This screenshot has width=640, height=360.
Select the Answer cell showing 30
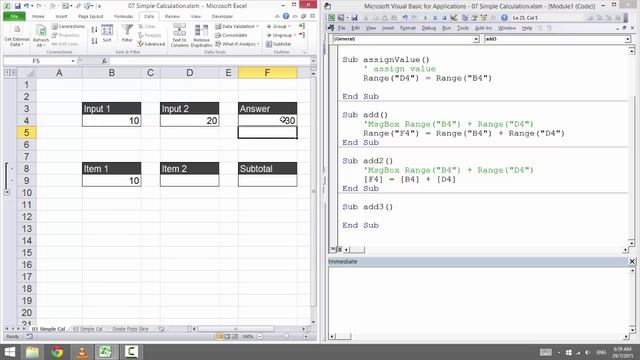tap(267, 121)
